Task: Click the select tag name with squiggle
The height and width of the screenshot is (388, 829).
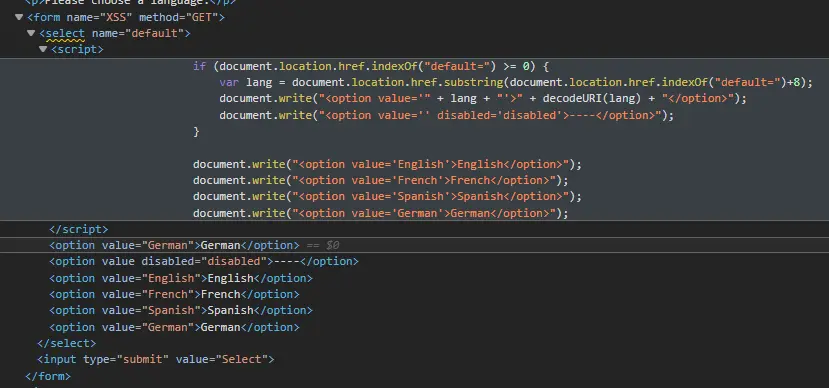Action: pyautogui.click(x=65, y=33)
